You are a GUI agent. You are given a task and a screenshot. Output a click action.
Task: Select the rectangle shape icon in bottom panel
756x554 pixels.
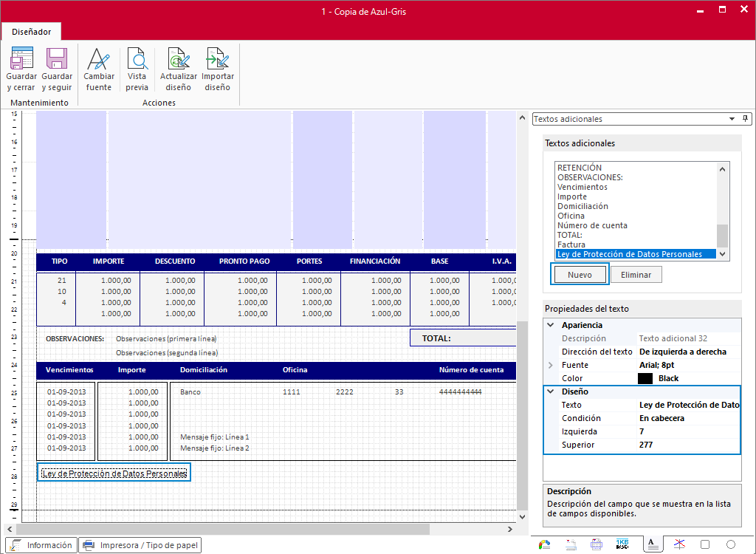[705, 544]
